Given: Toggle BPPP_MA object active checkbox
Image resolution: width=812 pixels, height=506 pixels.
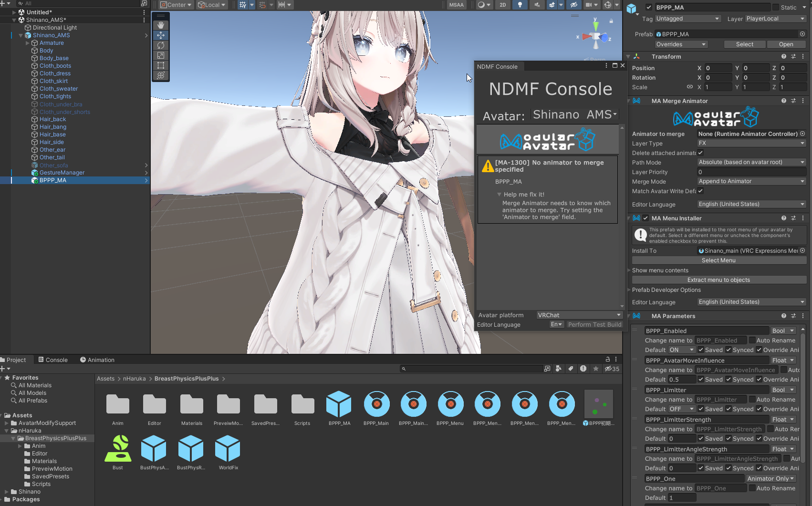Looking at the screenshot, I should (x=648, y=7).
